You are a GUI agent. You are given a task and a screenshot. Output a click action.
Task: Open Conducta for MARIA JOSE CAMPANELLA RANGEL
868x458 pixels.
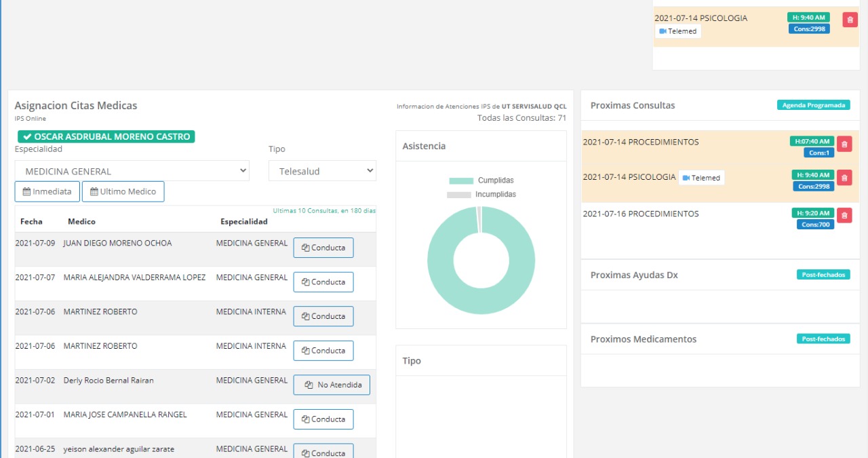[x=323, y=419]
